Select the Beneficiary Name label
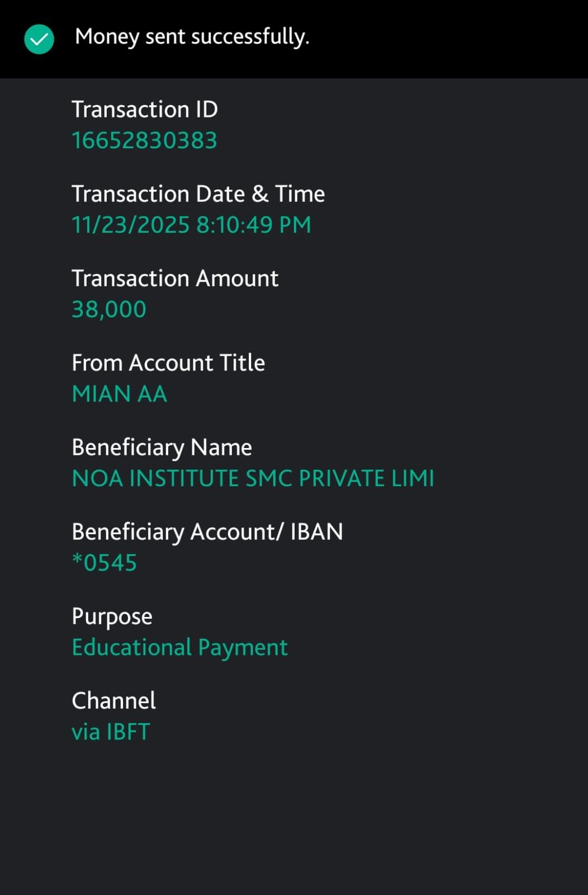Image resolution: width=588 pixels, height=895 pixels. coord(162,447)
